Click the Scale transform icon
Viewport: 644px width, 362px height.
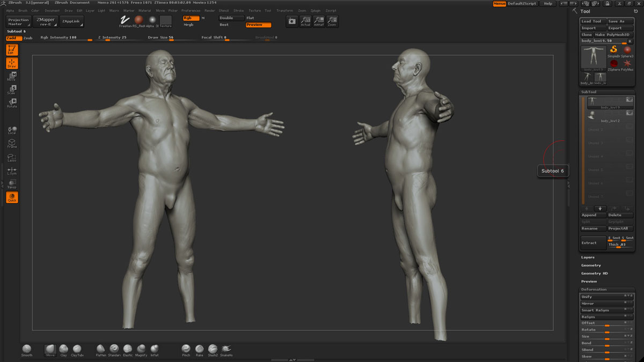(11, 90)
